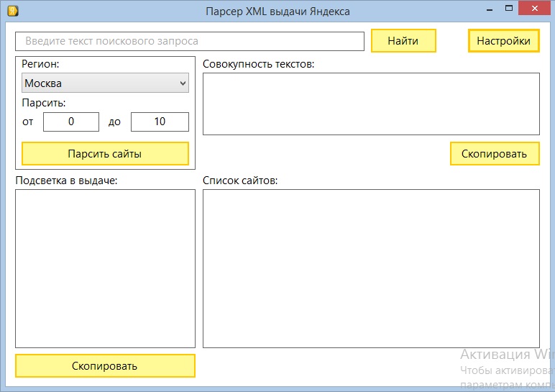Close the Парсер XML выдачи Яндекса window
The image size is (555, 392).
click(535, 8)
